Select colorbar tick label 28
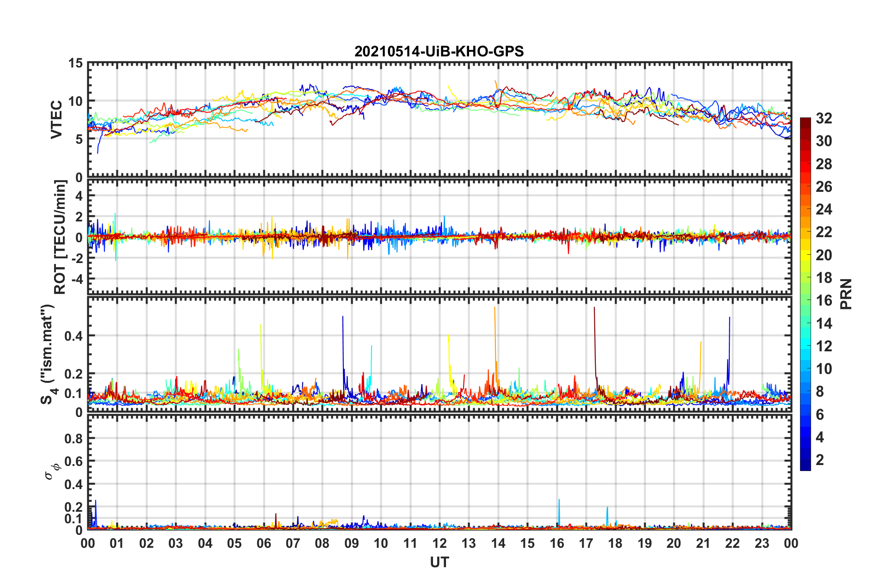This screenshot has width=879, height=588. tap(824, 164)
